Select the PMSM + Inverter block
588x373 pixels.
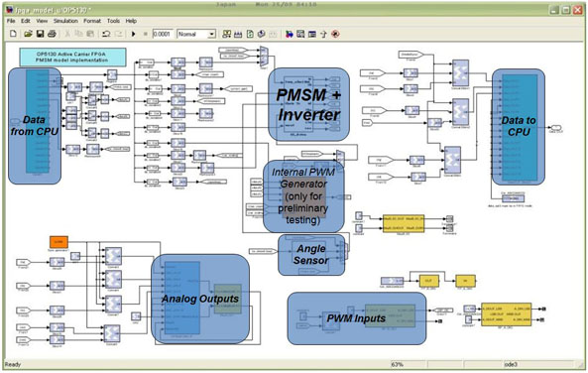pos(308,104)
